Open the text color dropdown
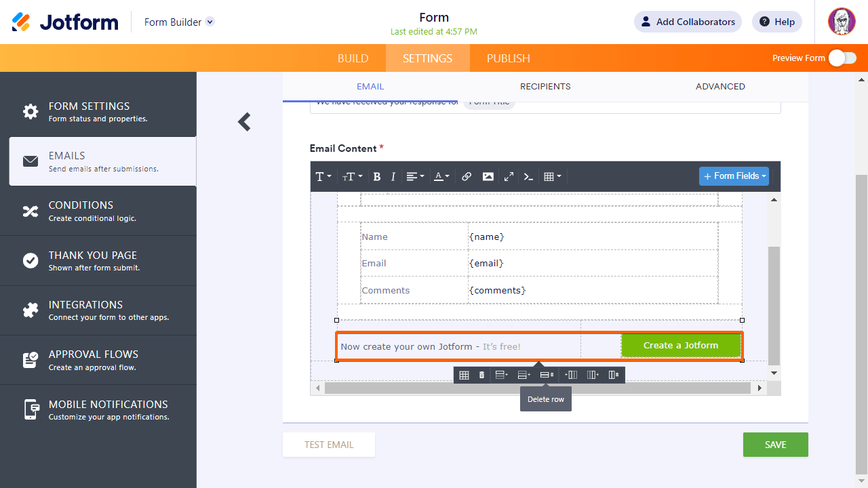This screenshot has height=488, width=868. [x=442, y=177]
